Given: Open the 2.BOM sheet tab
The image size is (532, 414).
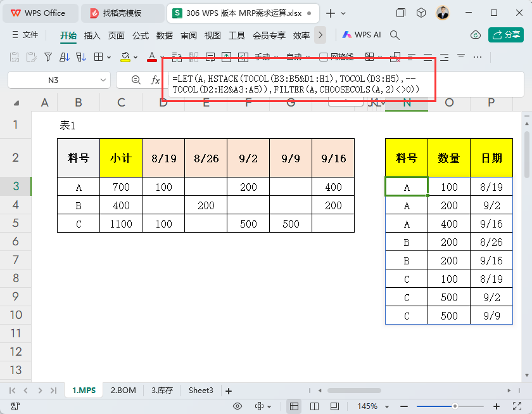Looking at the screenshot, I should [x=123, y=391].
